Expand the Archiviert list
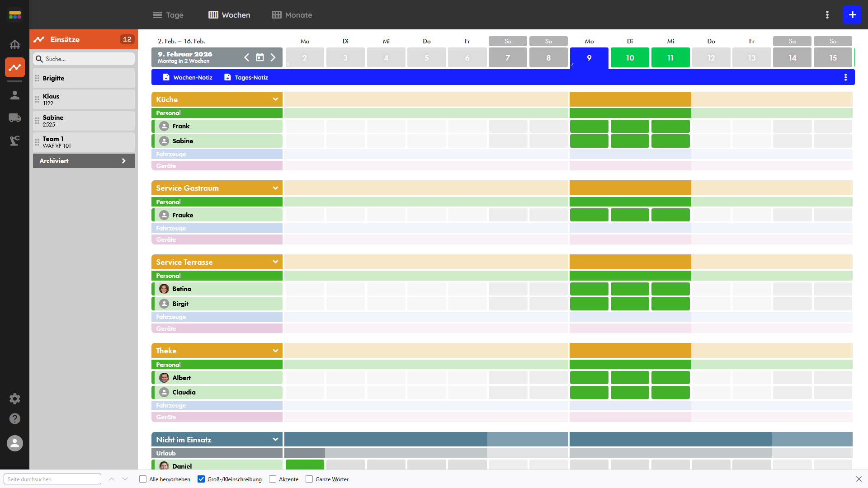The image size is (868, 488). (84, 161)
